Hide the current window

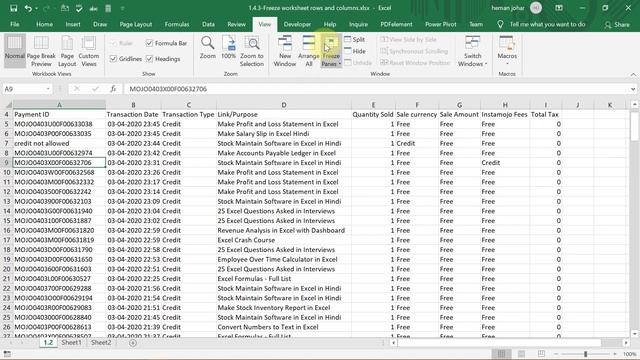point(355,51)
